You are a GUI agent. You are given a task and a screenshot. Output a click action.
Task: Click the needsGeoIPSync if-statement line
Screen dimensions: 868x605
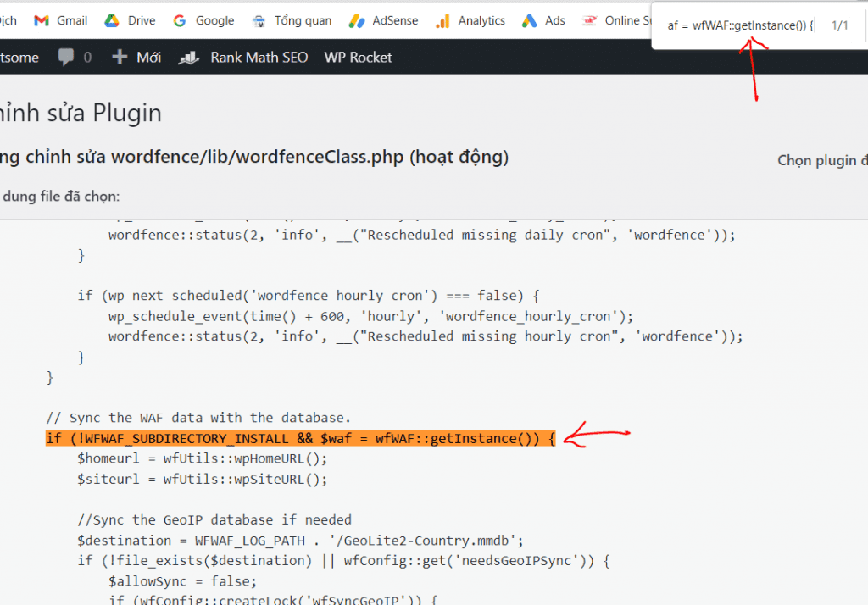pyautogui.click(x=344, y=561)
